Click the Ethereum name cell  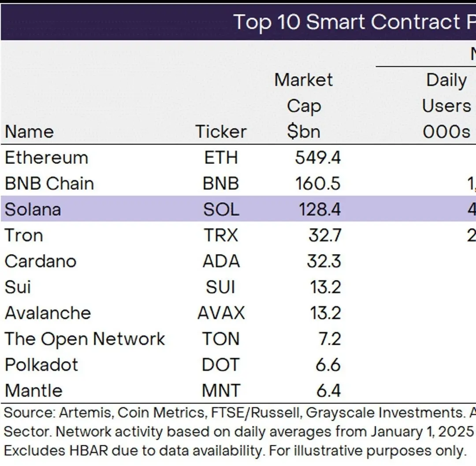point(46,158)
